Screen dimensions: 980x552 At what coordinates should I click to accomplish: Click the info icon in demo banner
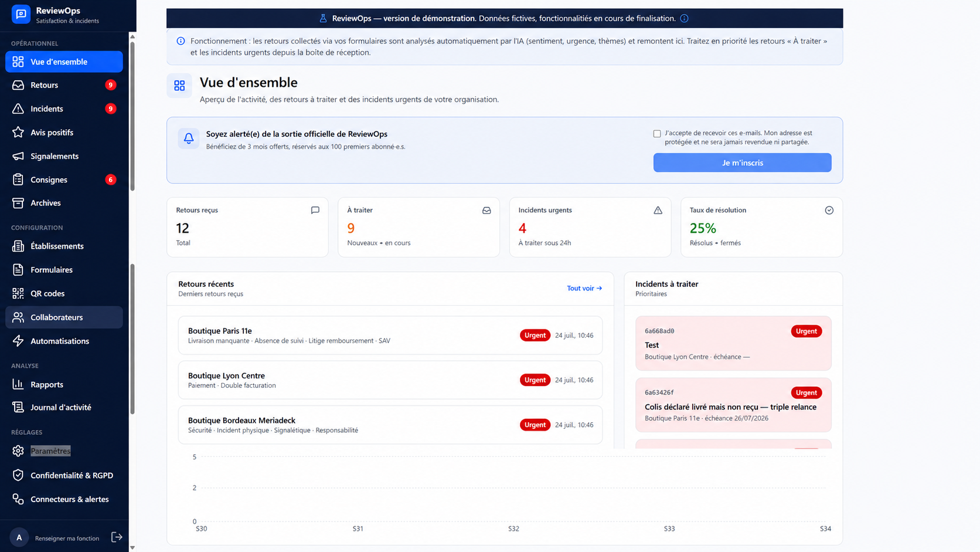tap(684, 18)
